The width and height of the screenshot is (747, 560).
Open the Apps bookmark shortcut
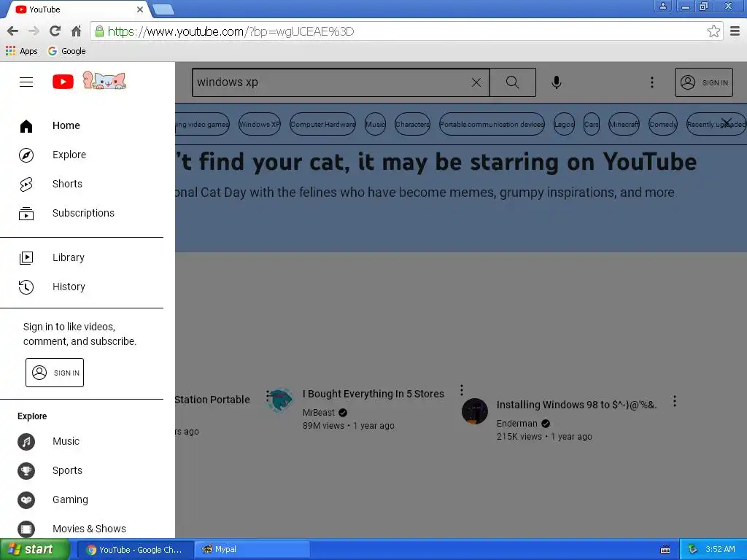click(x=21, y=51)
